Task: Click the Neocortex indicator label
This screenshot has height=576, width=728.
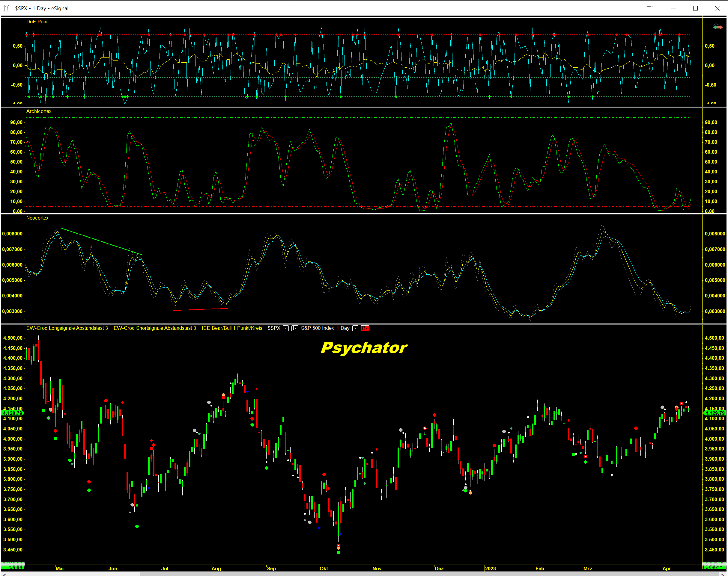Action: [37, 218]
